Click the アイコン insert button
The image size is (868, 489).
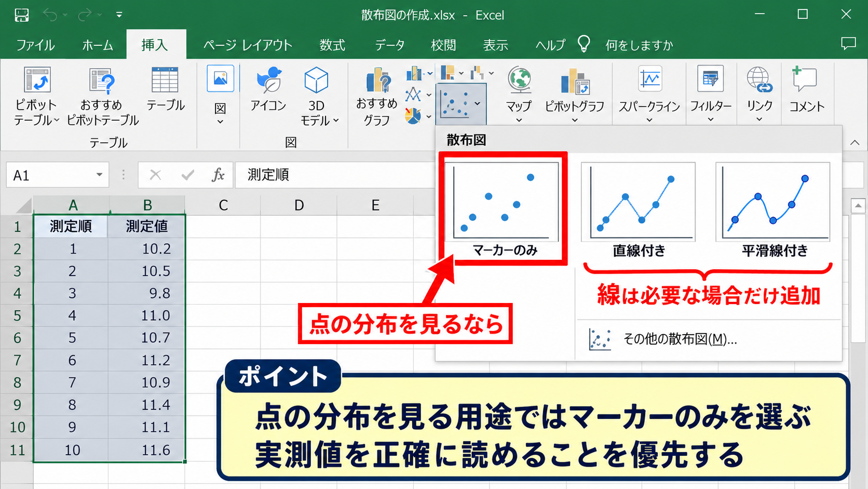click(x=268, y=89)
